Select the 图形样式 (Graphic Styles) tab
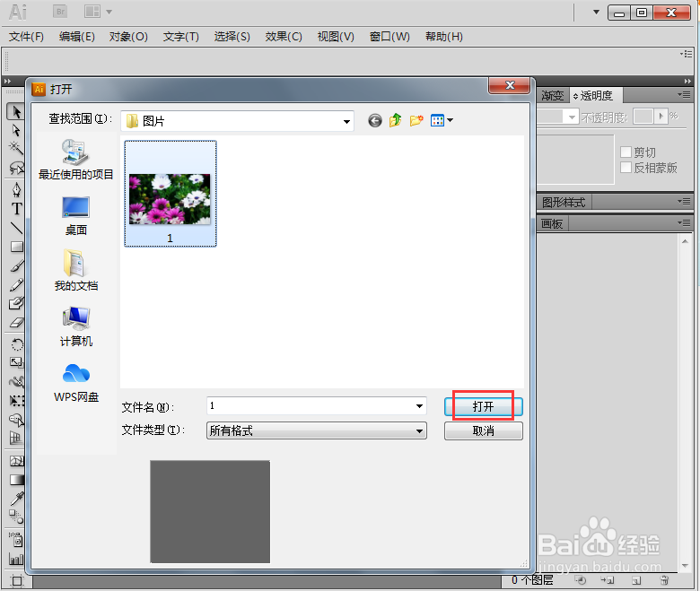700x591 pixels. [x=564, y=203]
